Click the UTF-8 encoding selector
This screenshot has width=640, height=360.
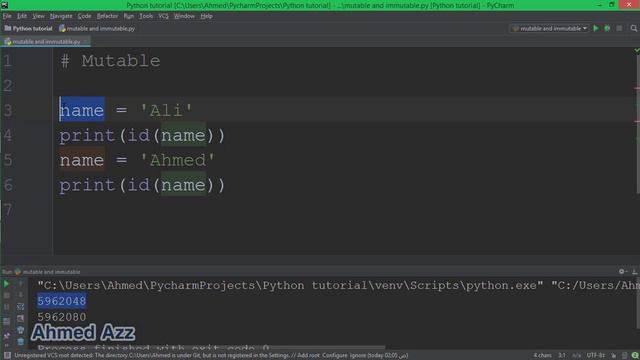pos(596,356)
